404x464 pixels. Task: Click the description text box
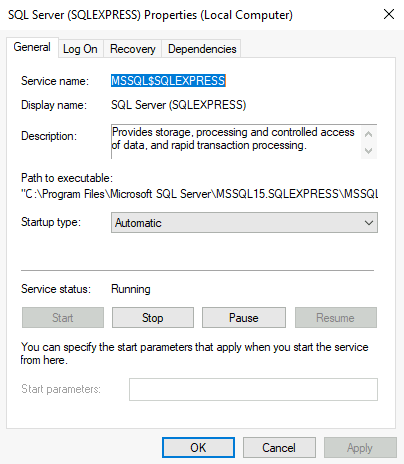point(244,141)
